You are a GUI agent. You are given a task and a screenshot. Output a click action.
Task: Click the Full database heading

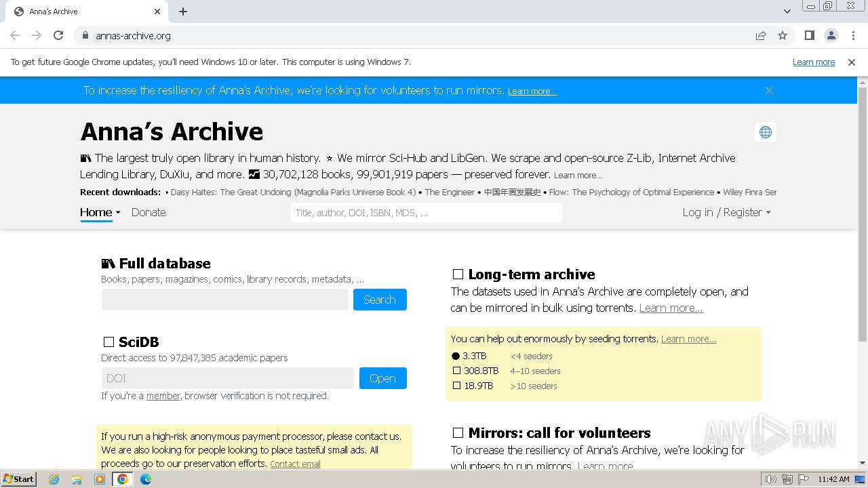156,264
